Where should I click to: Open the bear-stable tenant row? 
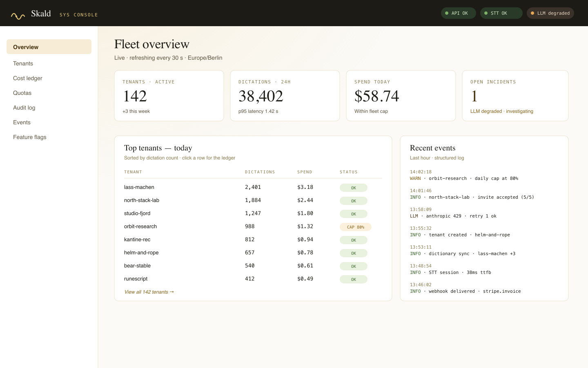[x=253, y=266]
